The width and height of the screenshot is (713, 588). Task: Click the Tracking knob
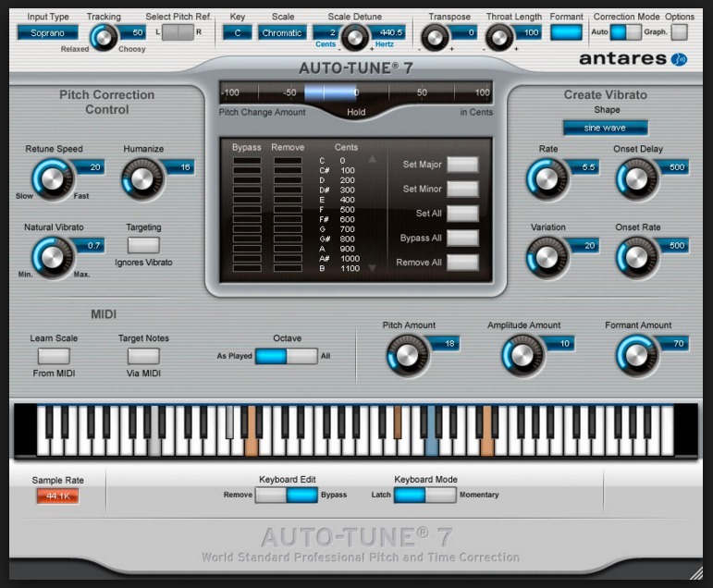tap(104, 37)
